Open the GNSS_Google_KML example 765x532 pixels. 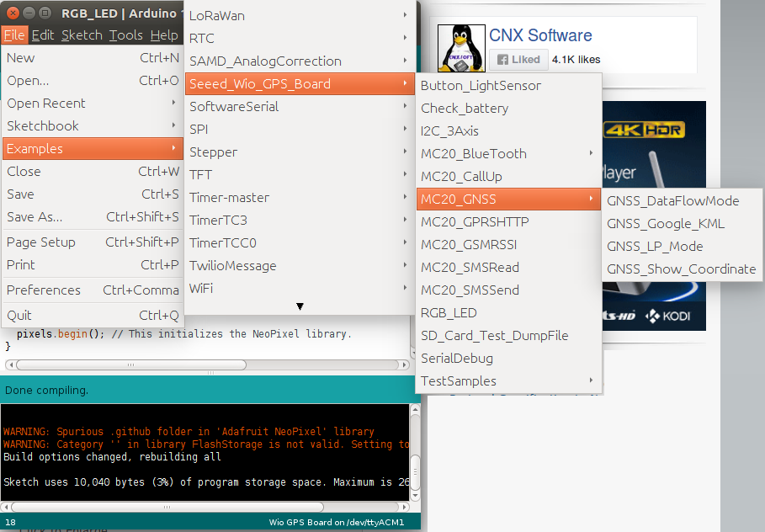tap(682, 224)
